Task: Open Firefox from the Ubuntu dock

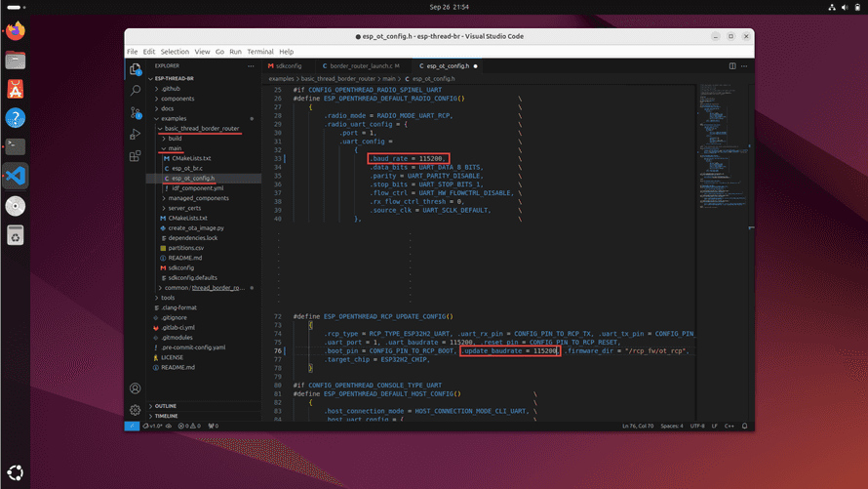Action: [15, 31]
